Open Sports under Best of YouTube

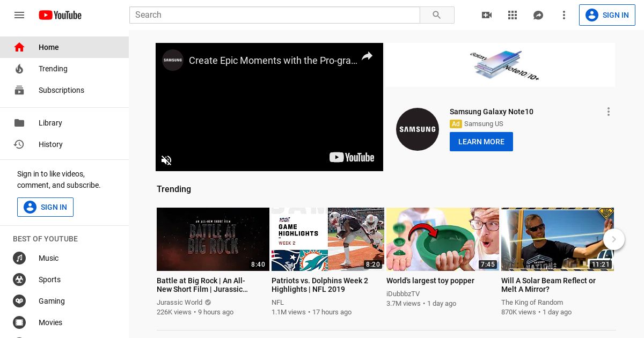[x=64, y=280]
